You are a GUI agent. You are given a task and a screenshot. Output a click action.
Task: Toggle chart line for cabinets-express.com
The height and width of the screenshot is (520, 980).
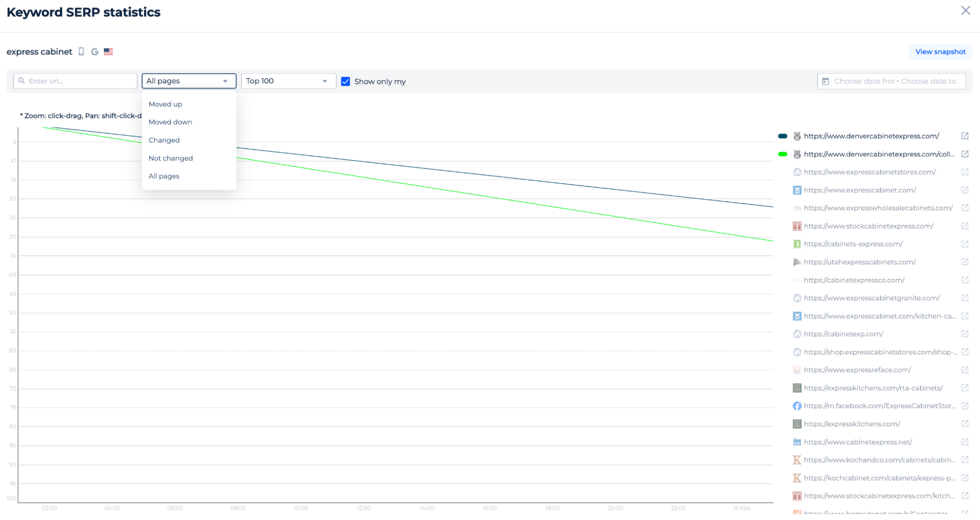point(848,244)
